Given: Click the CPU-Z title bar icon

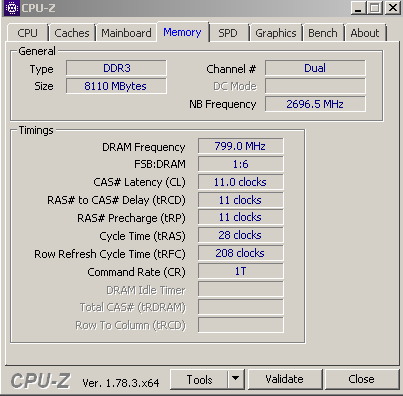Looking at the screenshot, I should coord(11,8).
